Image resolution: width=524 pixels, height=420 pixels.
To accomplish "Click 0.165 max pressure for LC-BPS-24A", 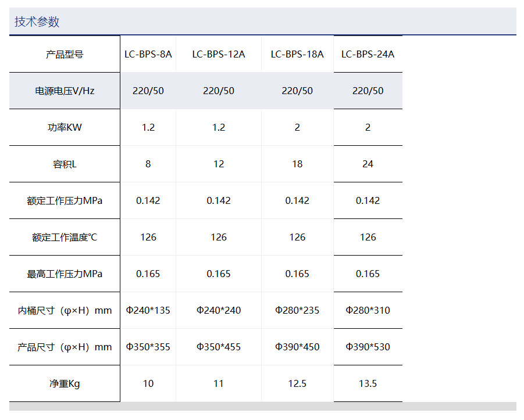I will 368,274.
